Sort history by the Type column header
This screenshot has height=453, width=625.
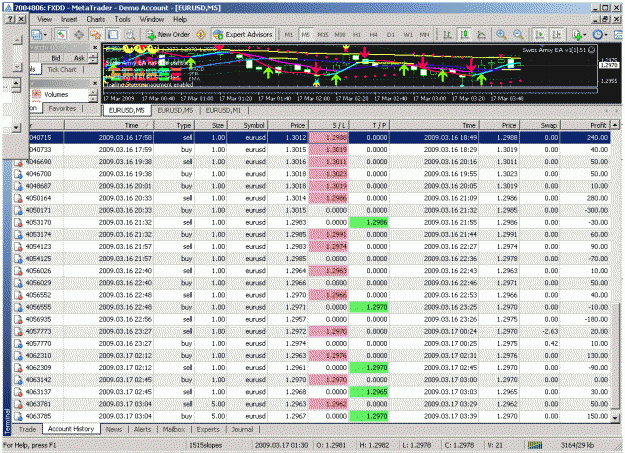(x=174, y=125)
